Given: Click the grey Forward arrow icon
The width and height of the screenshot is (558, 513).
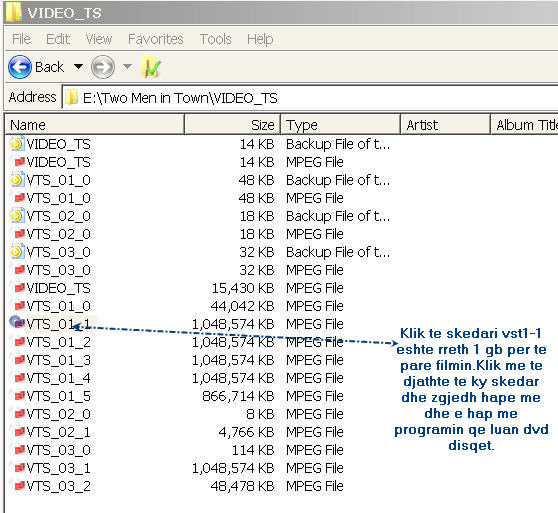Looking at the screenshot, I should (103, 67).
